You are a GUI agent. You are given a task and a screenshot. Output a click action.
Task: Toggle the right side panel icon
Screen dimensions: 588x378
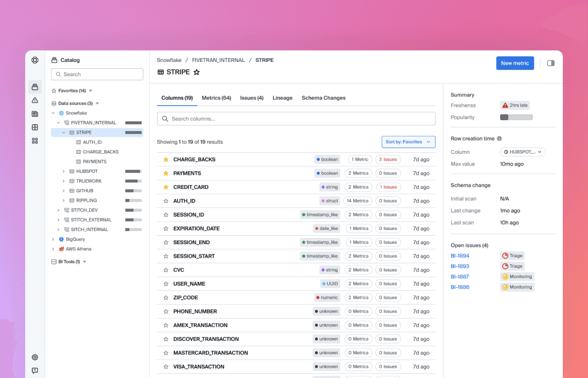(551, 64)
